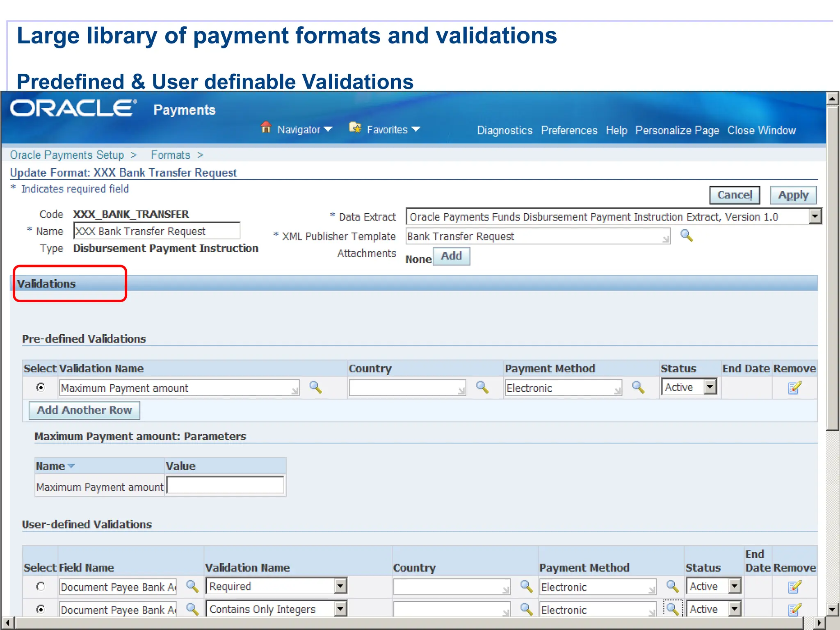This screenshot has height=630, width=840.
Task: Click the XML Publisher Template field
Action: 538,236
